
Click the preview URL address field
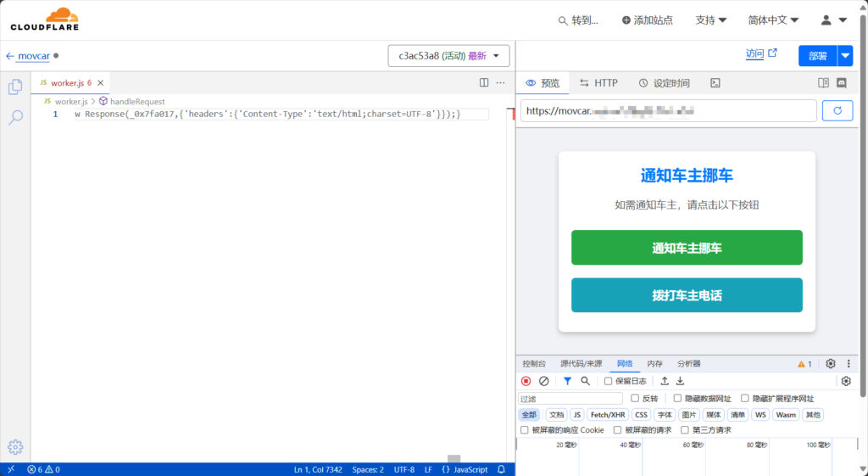(x=668, y=111)
